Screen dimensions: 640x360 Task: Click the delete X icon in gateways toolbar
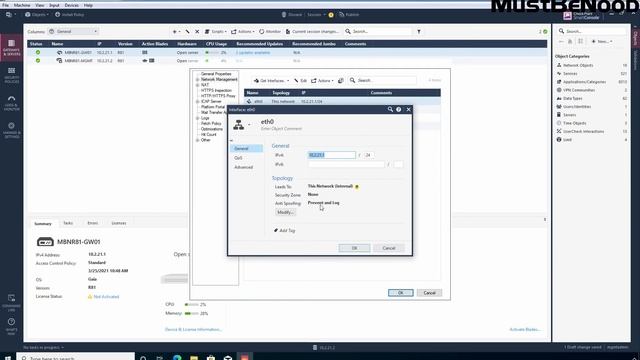tap(197, 31)
